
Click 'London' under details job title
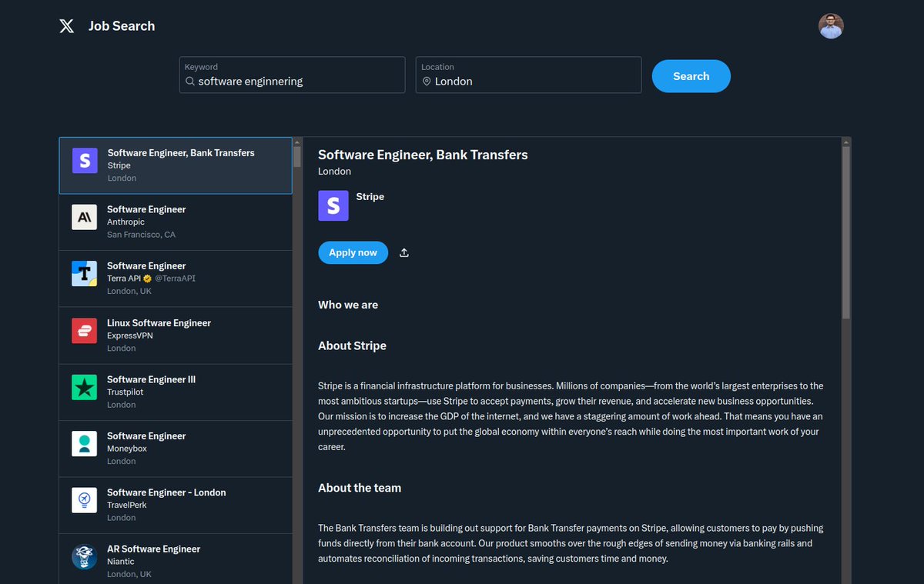point(334,172)
